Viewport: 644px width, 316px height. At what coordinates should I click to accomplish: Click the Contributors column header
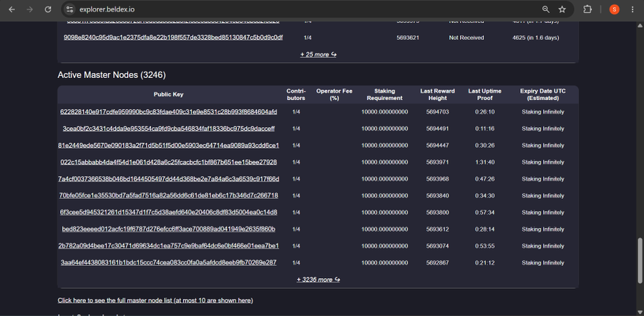(x=296, y=94)
